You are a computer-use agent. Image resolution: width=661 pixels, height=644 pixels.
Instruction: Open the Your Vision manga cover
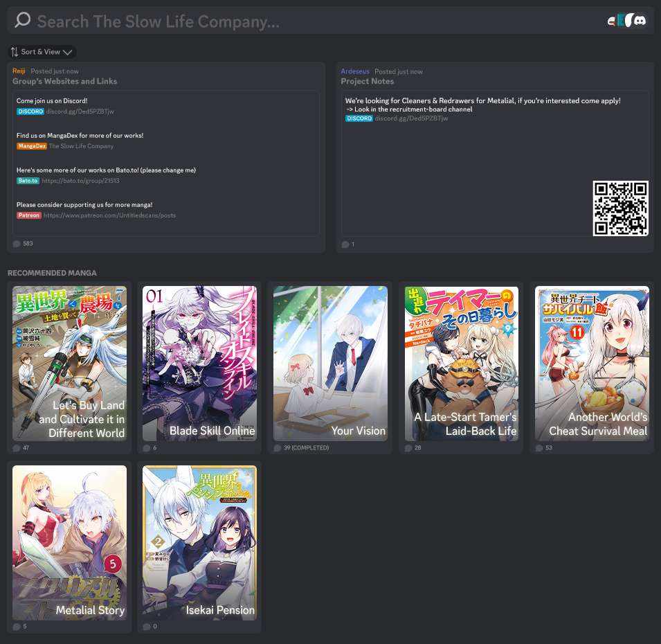pos(329,364)
